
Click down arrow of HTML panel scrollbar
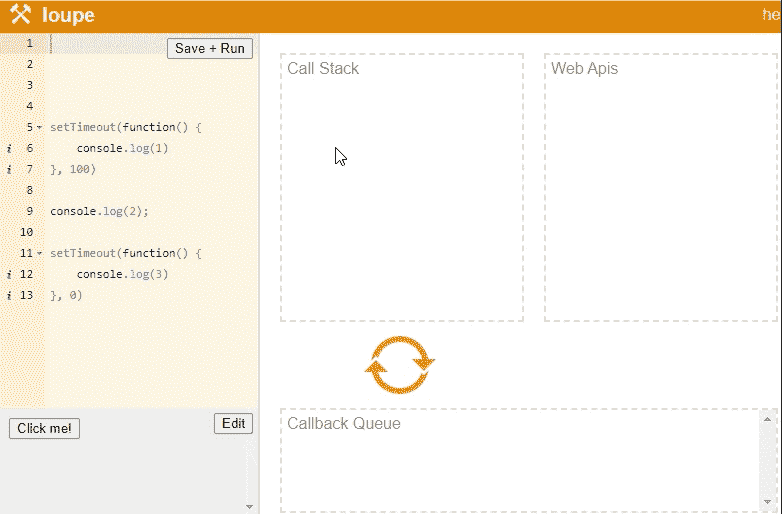(x=249, y=507)
